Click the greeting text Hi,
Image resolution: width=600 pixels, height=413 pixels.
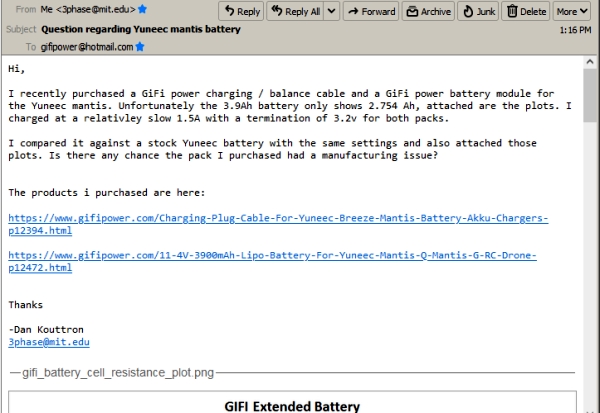coord(17,69)
